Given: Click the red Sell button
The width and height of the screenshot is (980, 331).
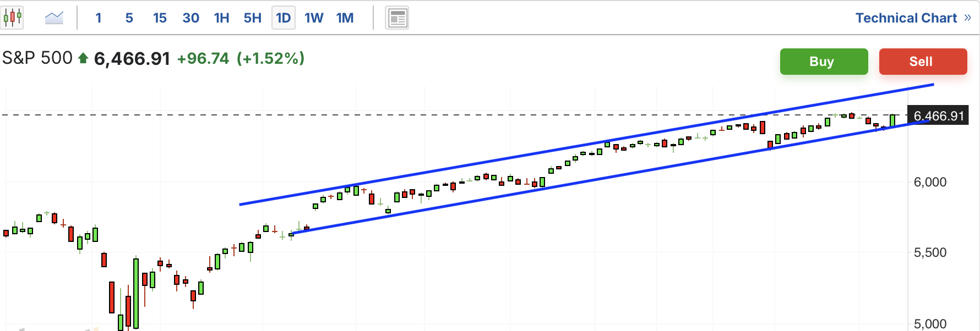Looking at the screenshot, I should [x=923, y=62].
